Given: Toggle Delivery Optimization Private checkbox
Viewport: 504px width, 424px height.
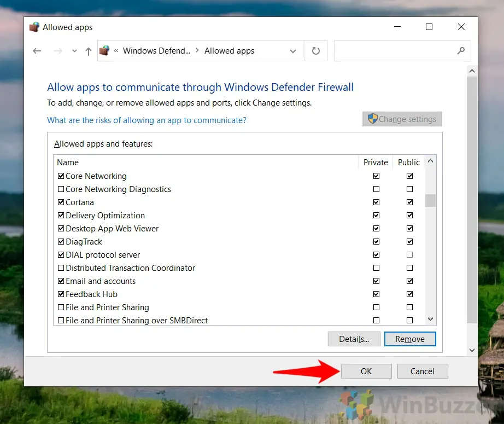Looking at the screenshot, I should [377, 215].
